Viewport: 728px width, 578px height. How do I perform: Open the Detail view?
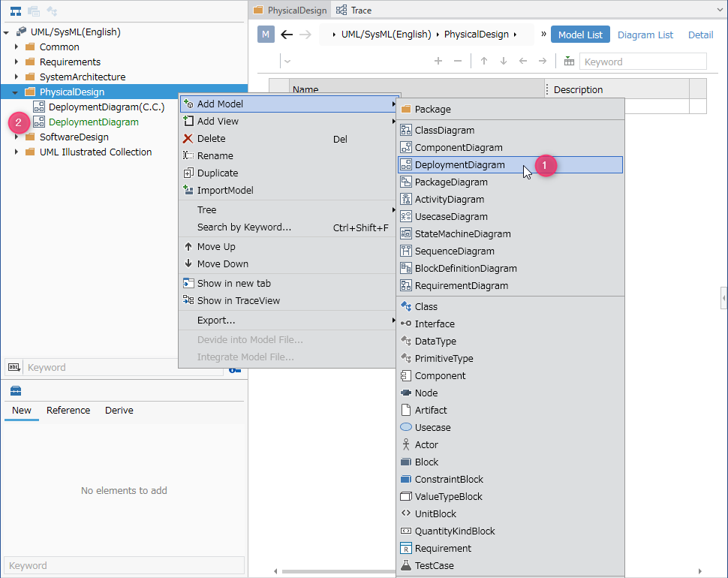click(x=701, y=35)
